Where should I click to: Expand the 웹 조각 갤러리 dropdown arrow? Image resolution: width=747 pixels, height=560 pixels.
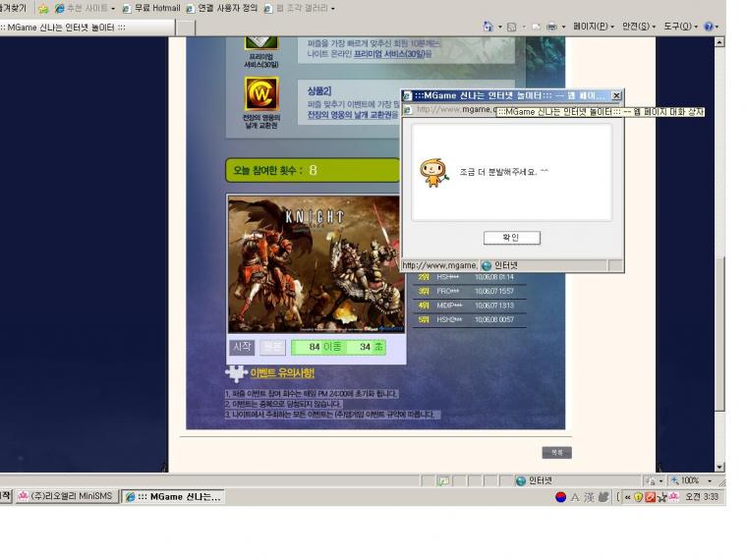332,9
